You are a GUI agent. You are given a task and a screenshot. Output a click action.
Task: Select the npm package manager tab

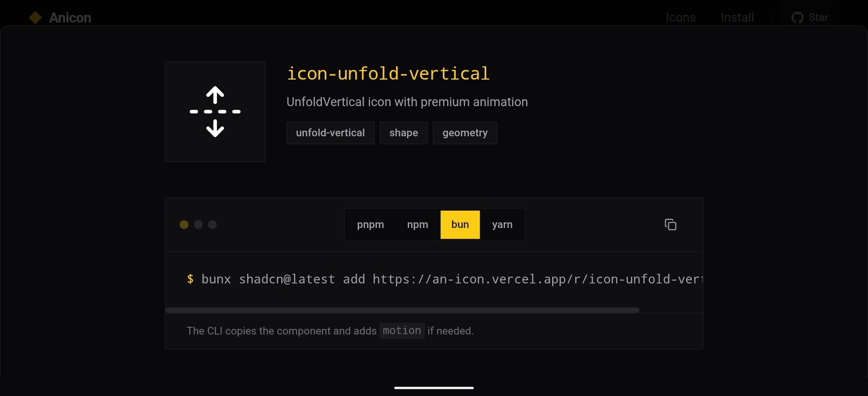418,224
